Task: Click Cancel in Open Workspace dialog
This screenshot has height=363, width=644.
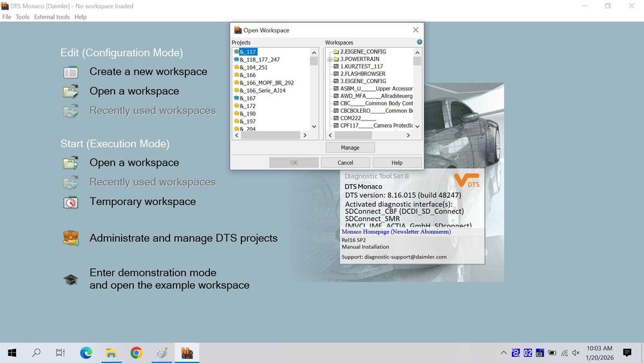Action: click(345, 162)
